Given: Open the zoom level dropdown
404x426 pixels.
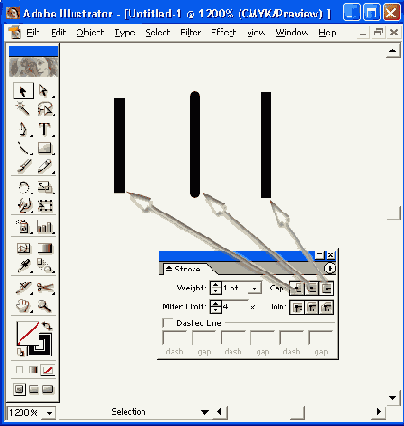Looking at the screenshot, I should point(49,413).
